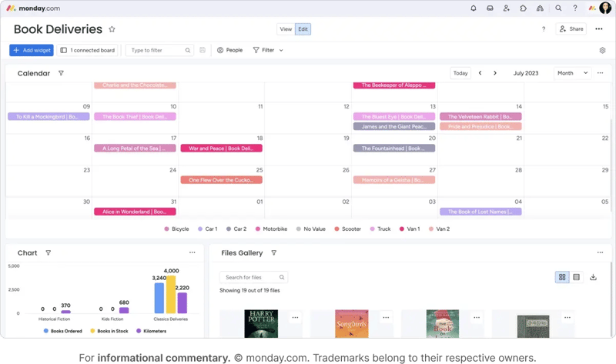Open The Fountainhead event
This screenshot has width=616, height=364.
point(394,149)
